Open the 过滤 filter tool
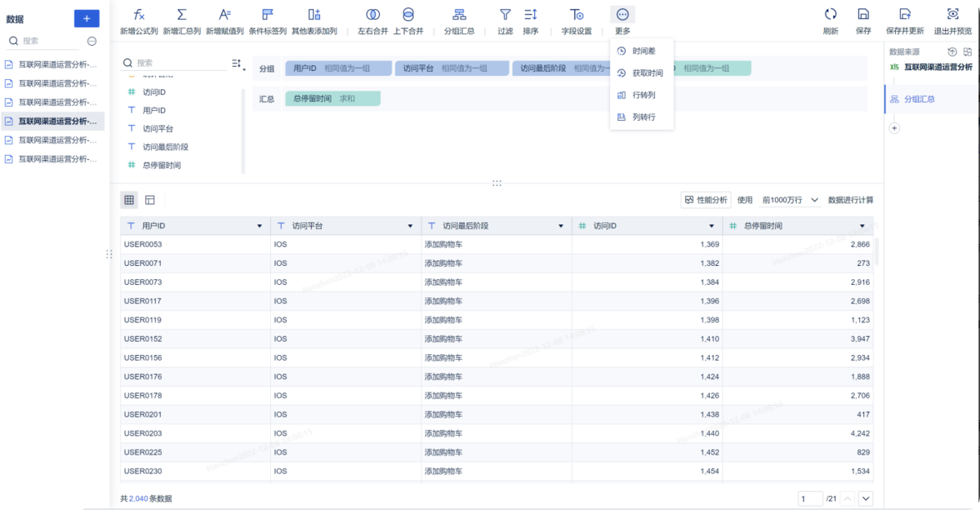This screenshot has height=510, width=980. coord(506,22)
